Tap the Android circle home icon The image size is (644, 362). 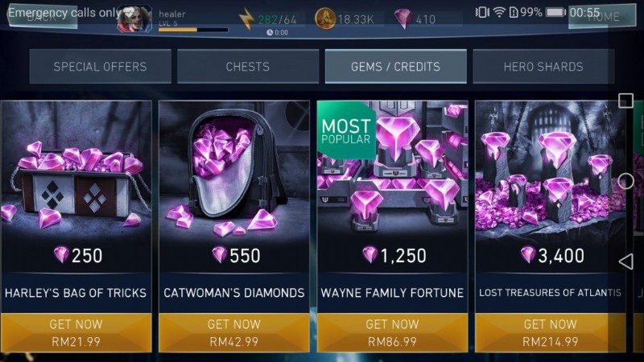point(625,181)
